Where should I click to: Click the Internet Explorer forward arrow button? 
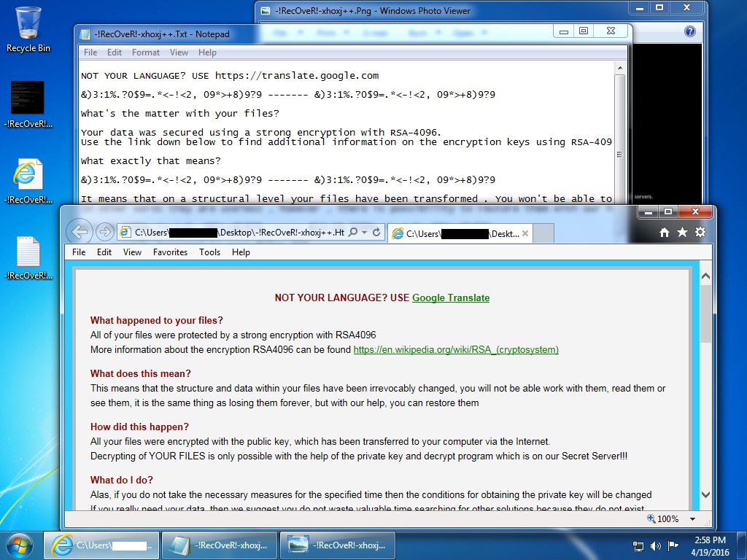point(105,233)
